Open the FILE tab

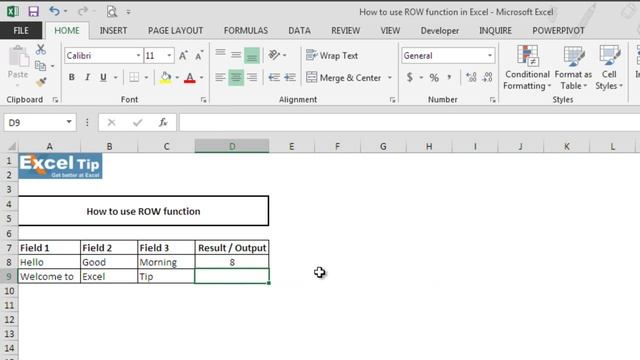(x=21, y=31)
